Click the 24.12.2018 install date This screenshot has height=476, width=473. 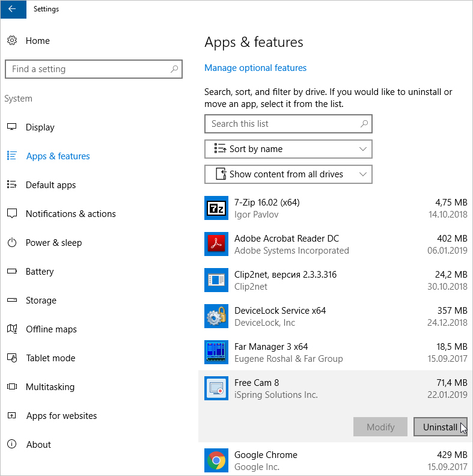447,322
